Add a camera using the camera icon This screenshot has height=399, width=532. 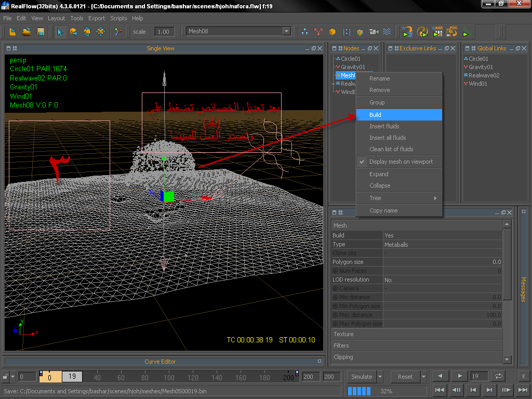(373, 32)
